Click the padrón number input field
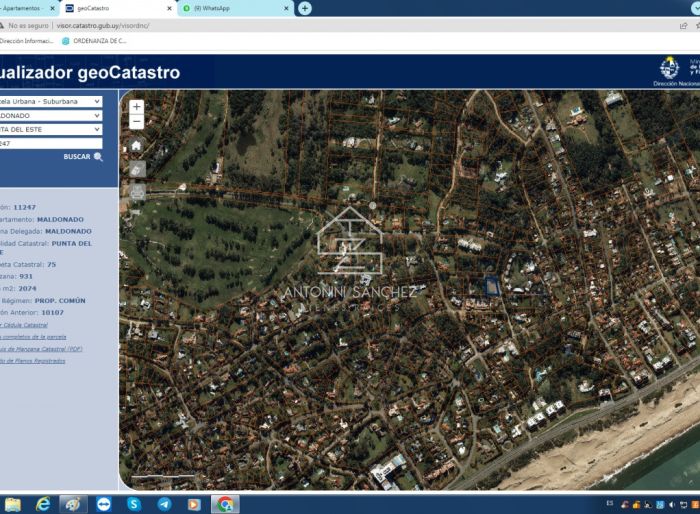Screen dimensions: 700x514 tap(50, 143)
